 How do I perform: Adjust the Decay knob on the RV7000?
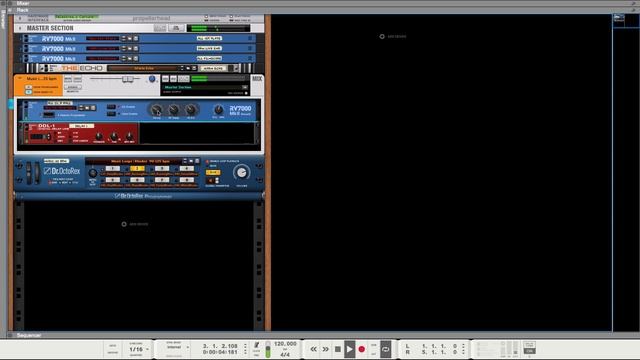(x=156, y=109)
